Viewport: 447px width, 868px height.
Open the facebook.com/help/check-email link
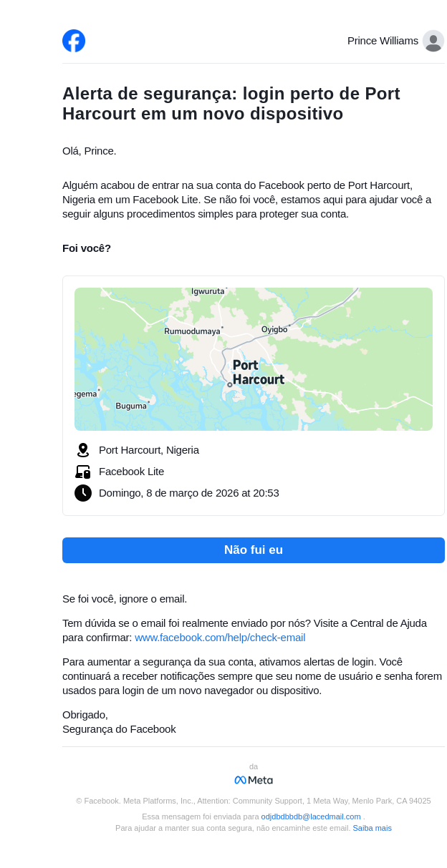220,638
